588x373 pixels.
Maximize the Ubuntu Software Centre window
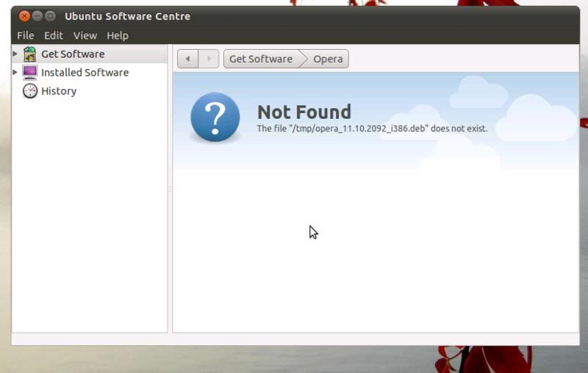(x=50, y=16)
